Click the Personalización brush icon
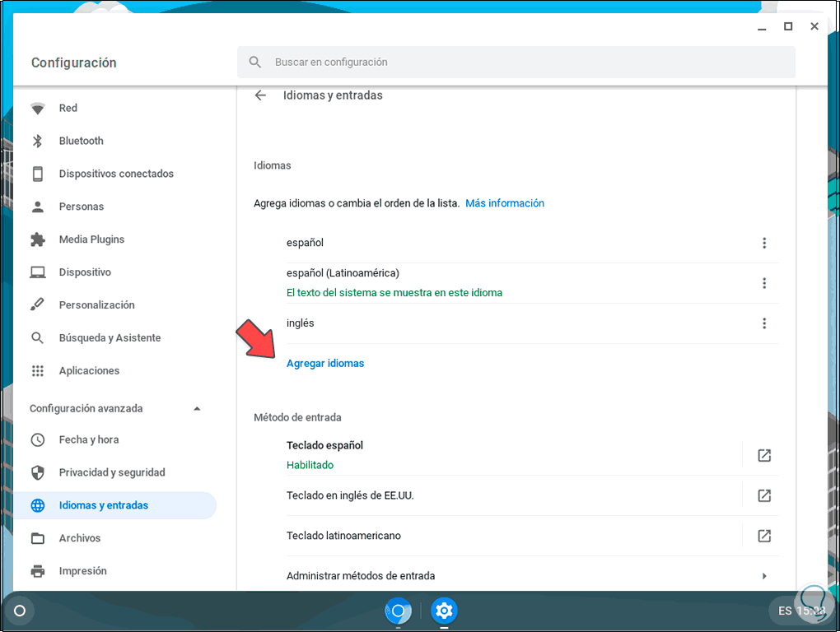 click(x=38, y=305)
